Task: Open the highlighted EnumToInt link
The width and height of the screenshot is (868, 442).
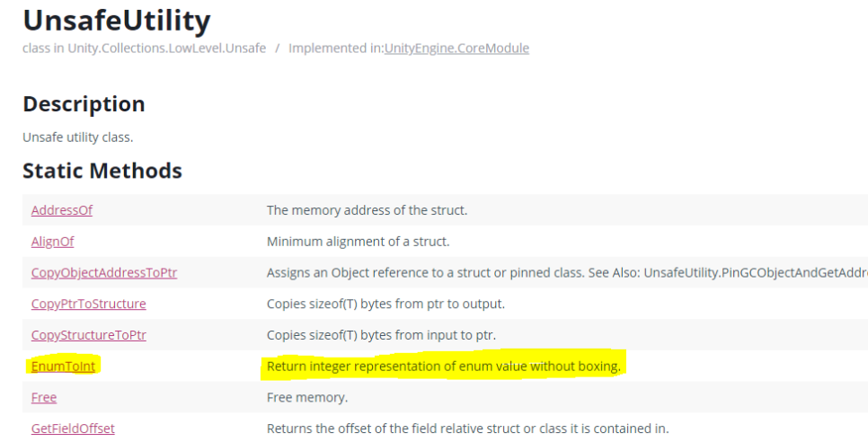Action: pos(63,367)
